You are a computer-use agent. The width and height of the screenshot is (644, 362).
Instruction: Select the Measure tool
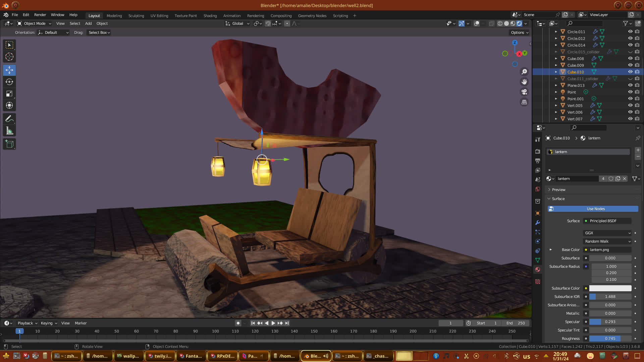point(9,131)
